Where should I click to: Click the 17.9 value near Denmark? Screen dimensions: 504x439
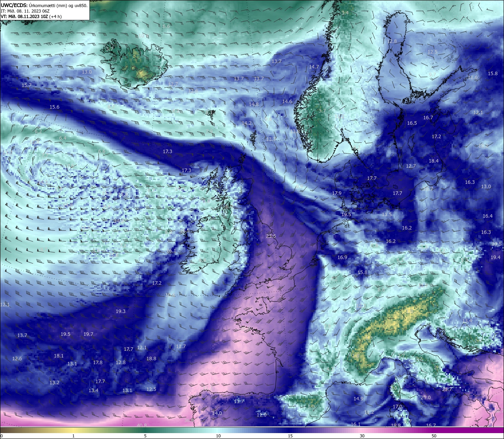pyautogui.click(x=337, y=193)
